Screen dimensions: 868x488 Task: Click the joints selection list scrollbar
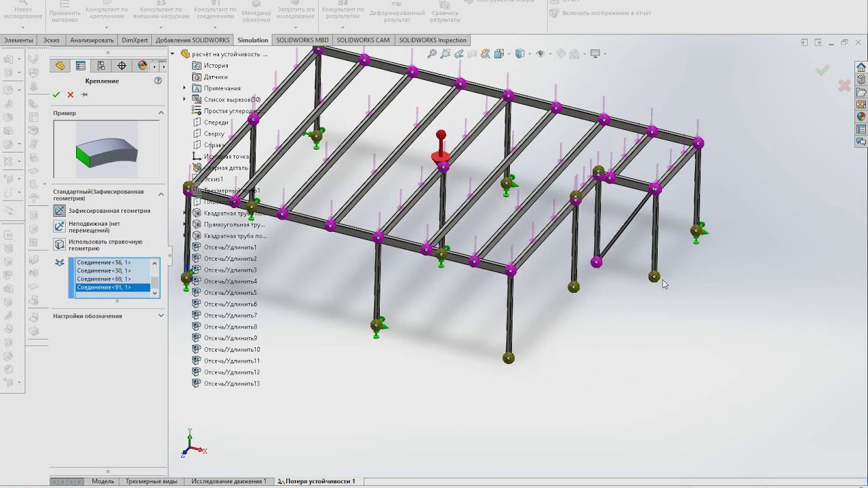[x=155, y=278]
